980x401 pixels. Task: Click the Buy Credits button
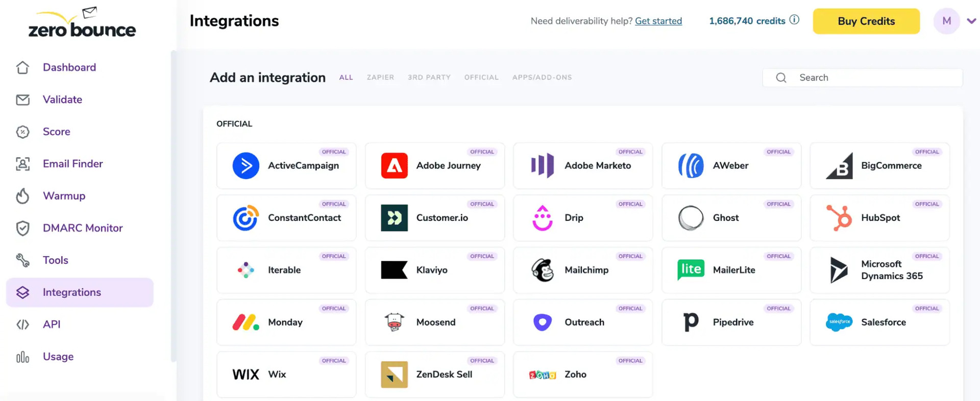[x=866, y=21]
